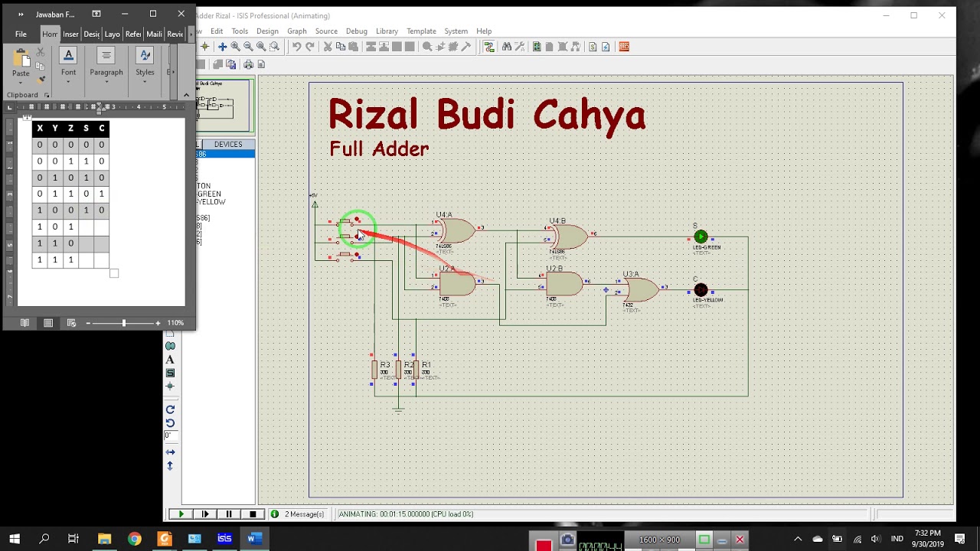Click the Zoom In magnifier icon

point(235,47)
